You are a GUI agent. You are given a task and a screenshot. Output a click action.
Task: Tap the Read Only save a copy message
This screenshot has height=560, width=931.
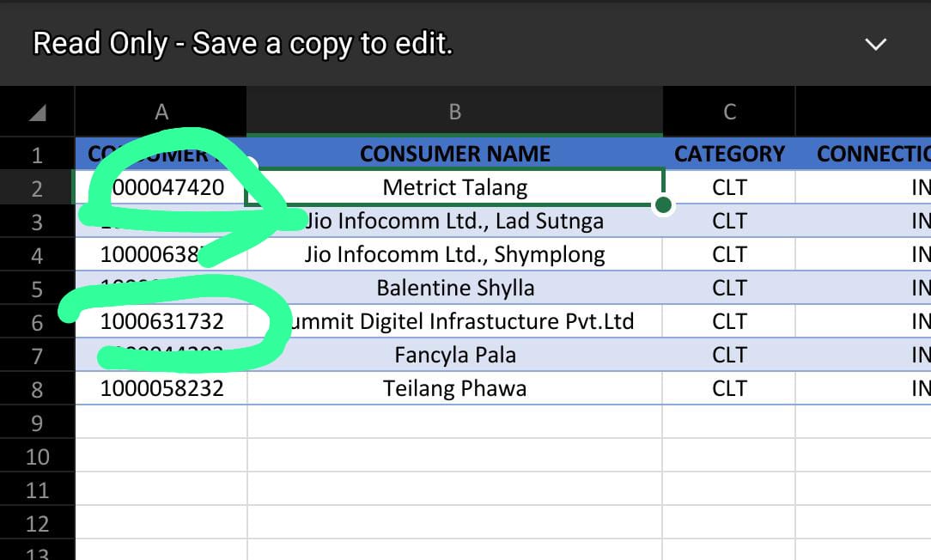click(242, 44)
